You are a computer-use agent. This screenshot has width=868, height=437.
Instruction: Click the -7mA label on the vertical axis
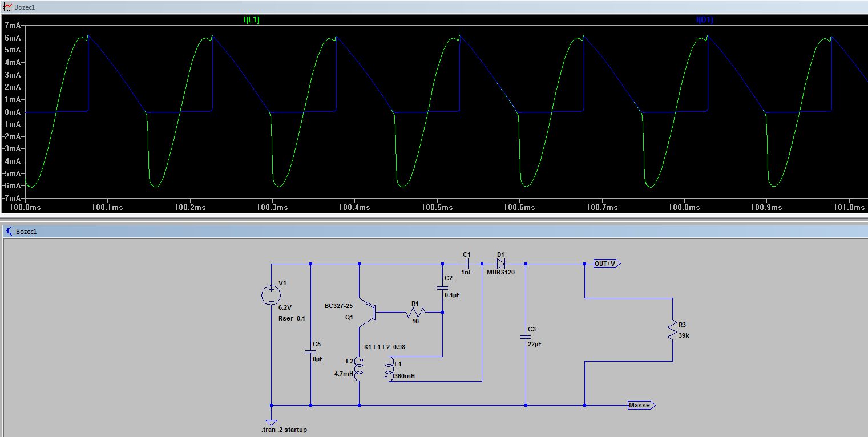(x=12, y=198)
